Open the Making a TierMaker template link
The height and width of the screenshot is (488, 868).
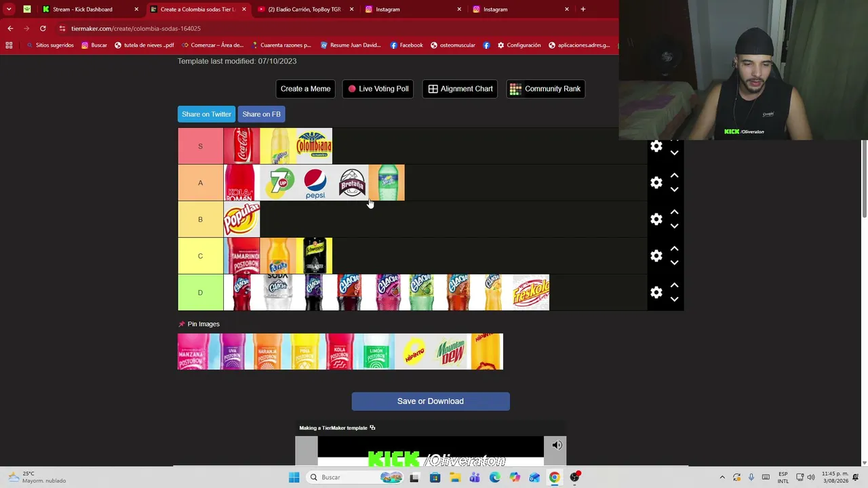338,428
